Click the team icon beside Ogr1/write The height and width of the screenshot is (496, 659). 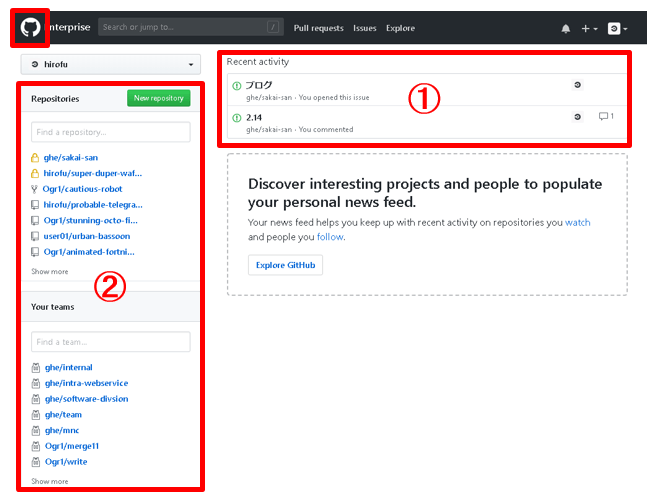click(36, 462)
